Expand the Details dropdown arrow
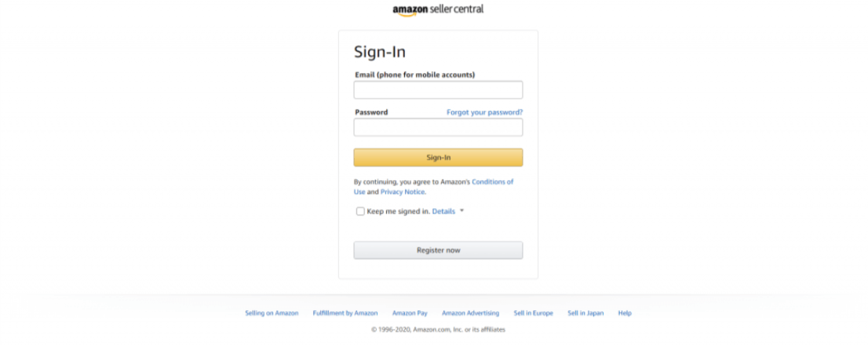 pos(461,211)
